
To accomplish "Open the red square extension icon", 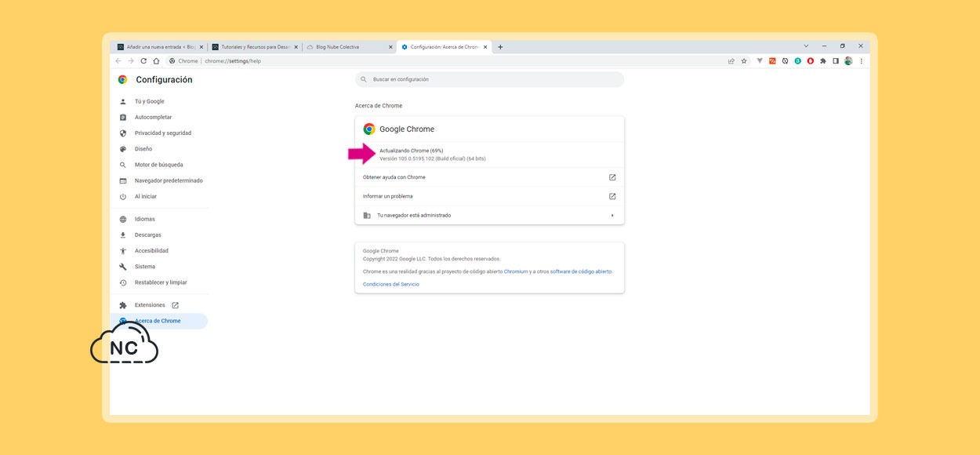I will (772, 61).
